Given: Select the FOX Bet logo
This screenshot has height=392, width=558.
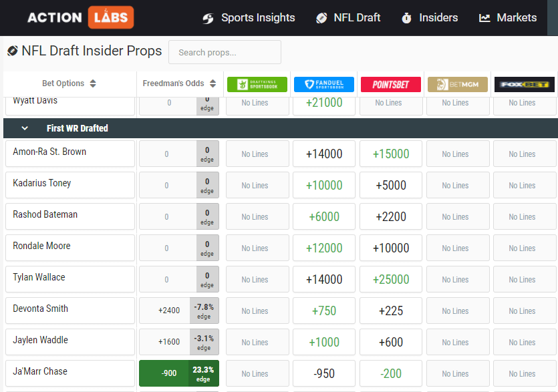Looking at the screenshot, I should (x=525, y=84).
